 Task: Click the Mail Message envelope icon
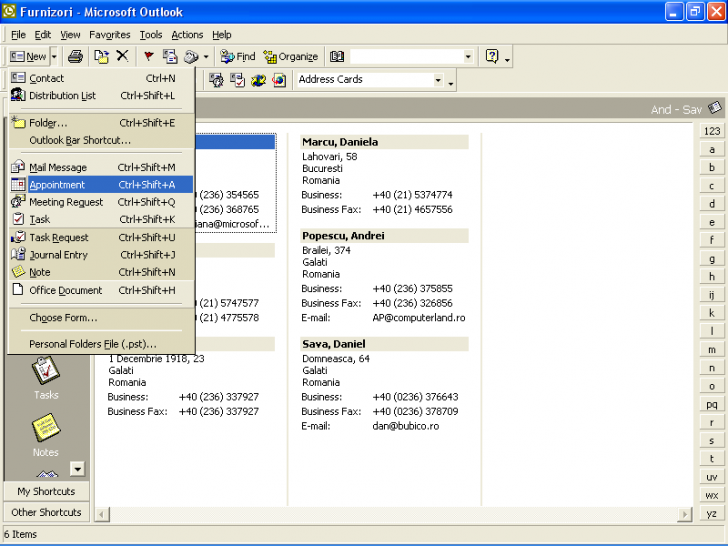pos(18,167)
